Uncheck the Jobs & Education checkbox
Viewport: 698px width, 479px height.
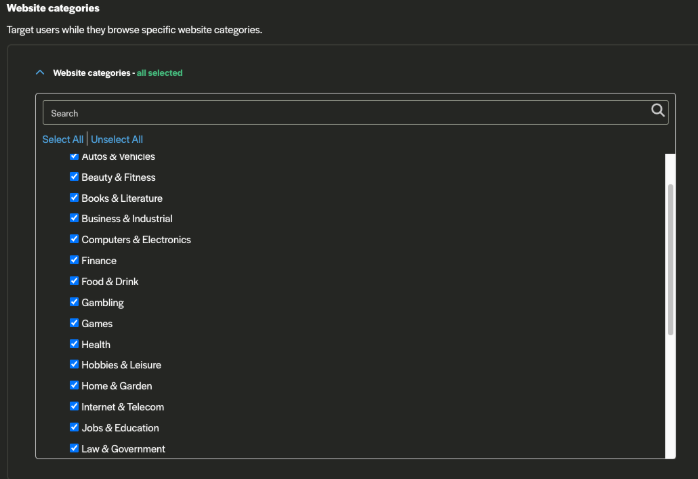[74, 428]
